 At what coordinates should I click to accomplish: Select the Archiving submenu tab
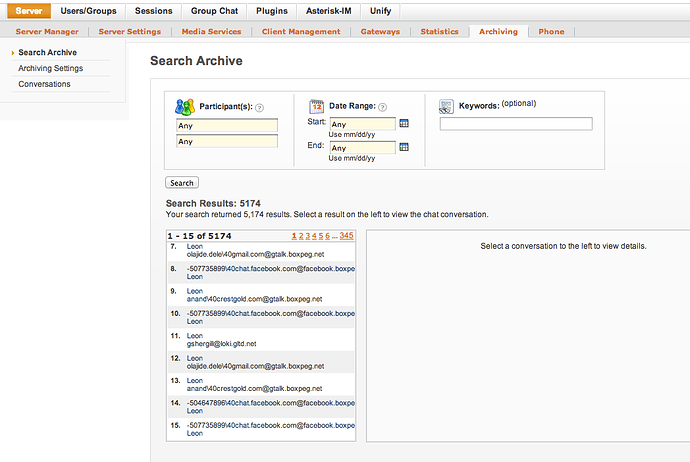point(498,32)
